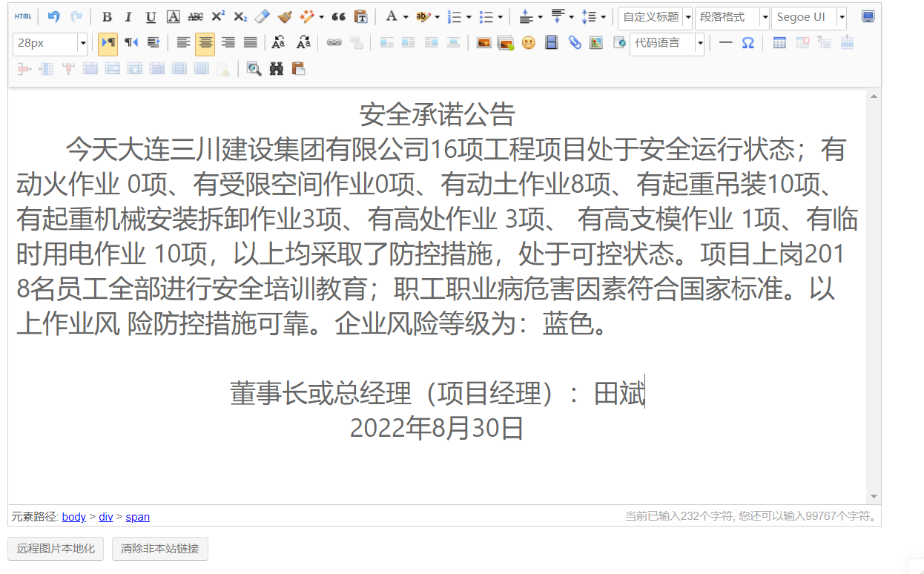Open ordered list style dropdown

click(x=469, y=16)
